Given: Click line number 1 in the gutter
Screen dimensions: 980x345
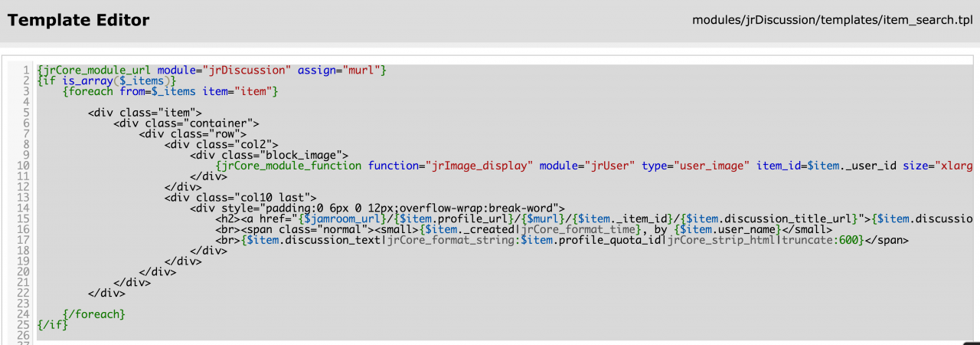Looking at the screenshot, I should click(x=27, y=70).
